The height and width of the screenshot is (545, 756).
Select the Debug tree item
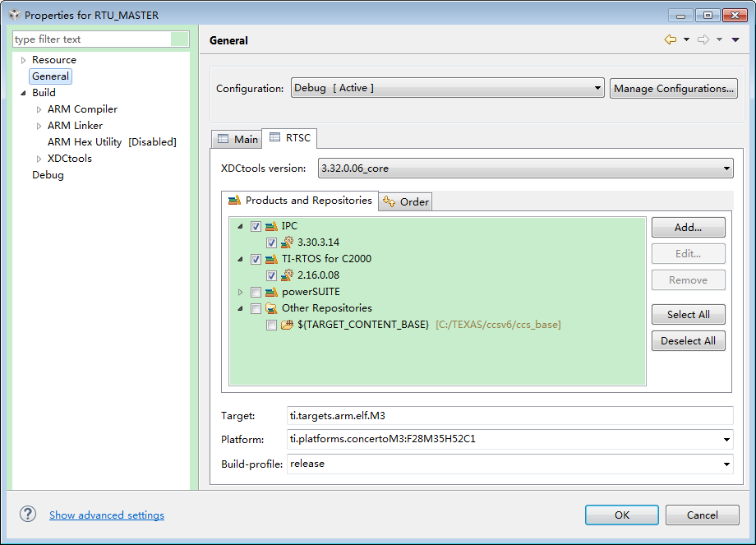pos(48,174)
